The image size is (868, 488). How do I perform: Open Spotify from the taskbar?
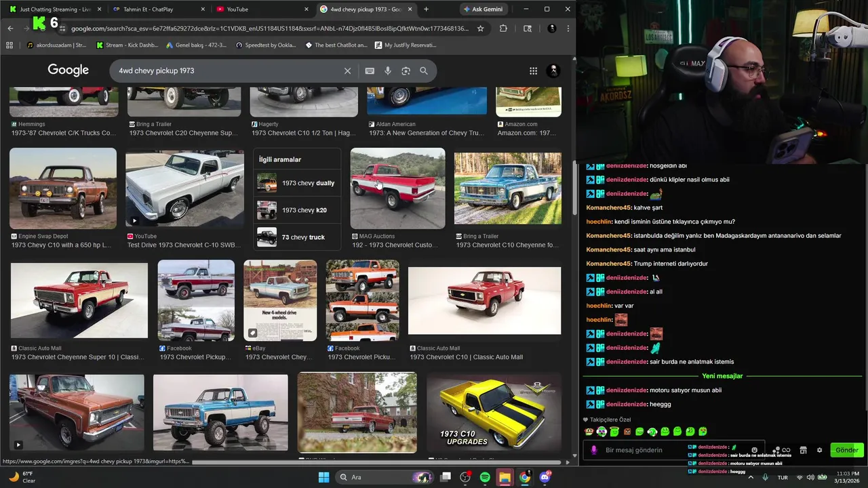(x=485, y=477)
